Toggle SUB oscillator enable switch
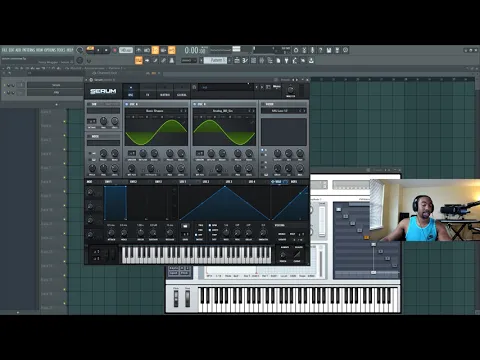 (89, 104)
